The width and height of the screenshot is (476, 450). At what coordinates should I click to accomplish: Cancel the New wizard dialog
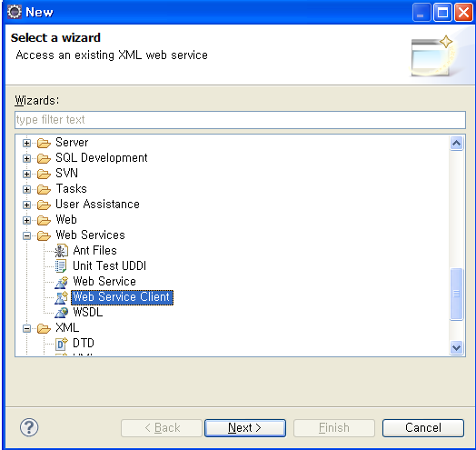423,428
